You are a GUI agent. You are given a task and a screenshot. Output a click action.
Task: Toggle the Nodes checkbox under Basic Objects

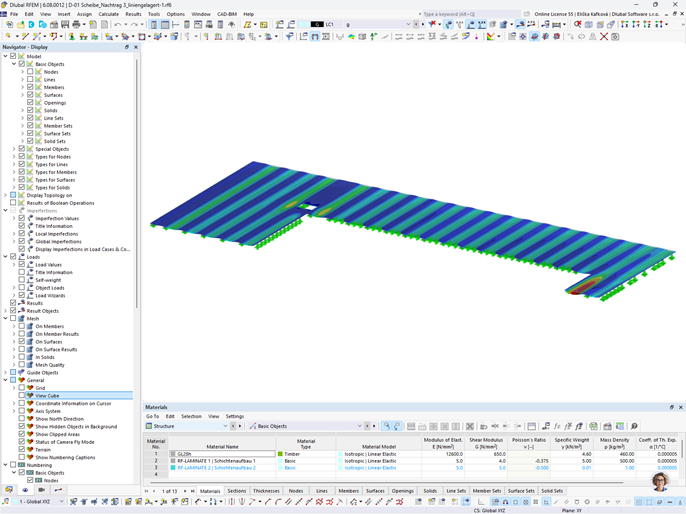[30, 72]
